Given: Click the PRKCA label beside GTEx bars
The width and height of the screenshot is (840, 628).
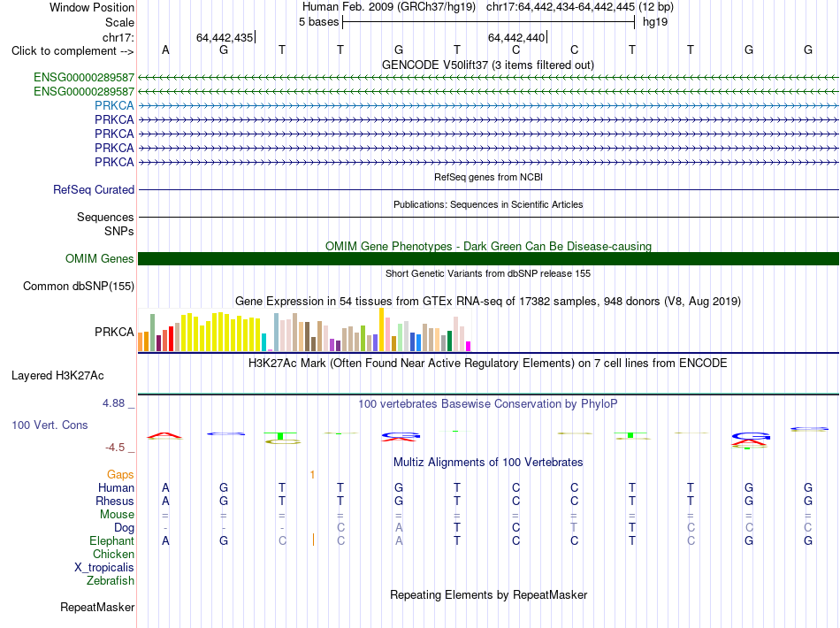Looking at the screenshot, I should [114, 333].
